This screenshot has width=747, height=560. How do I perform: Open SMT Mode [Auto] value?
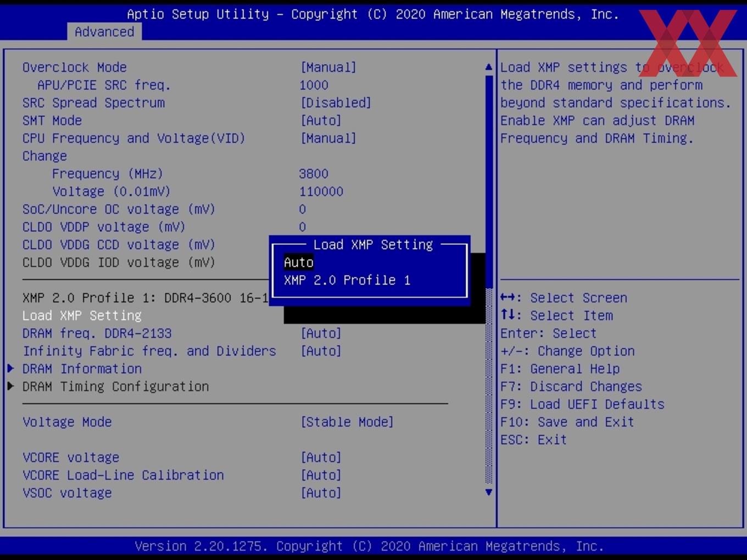pos(321,120)
